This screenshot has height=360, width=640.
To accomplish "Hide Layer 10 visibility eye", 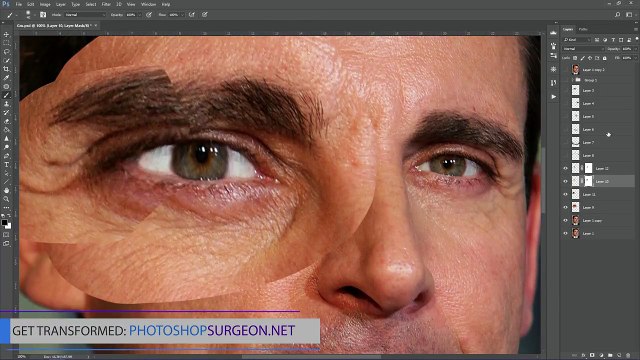I will 566,181.
